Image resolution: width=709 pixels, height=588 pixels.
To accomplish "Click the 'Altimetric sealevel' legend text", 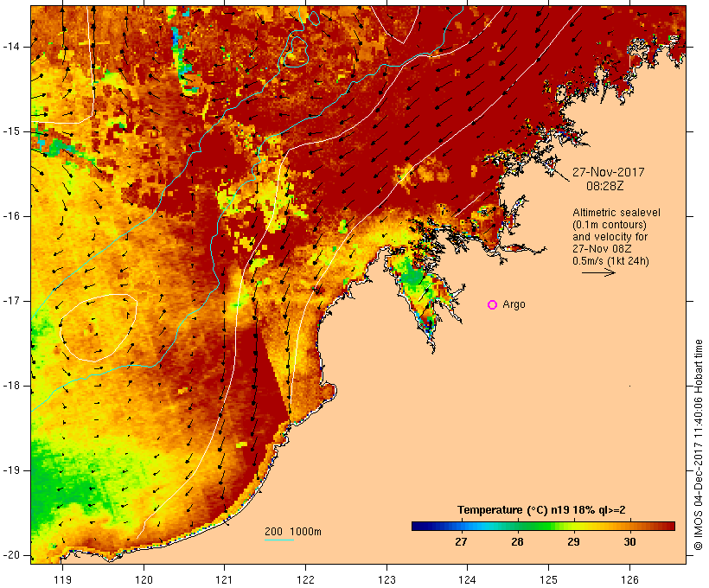I will [x=616, y=213].
